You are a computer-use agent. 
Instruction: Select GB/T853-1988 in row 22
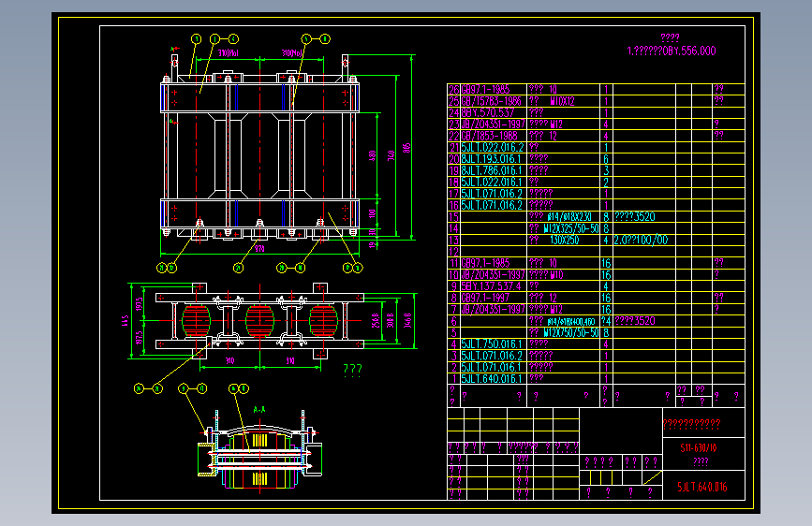pyautogui.click(x=490, y=136)
